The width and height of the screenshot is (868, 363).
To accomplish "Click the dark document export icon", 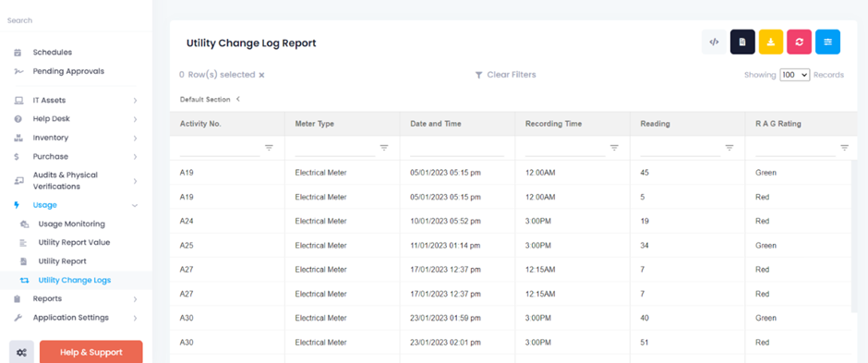I will point(743,42).
